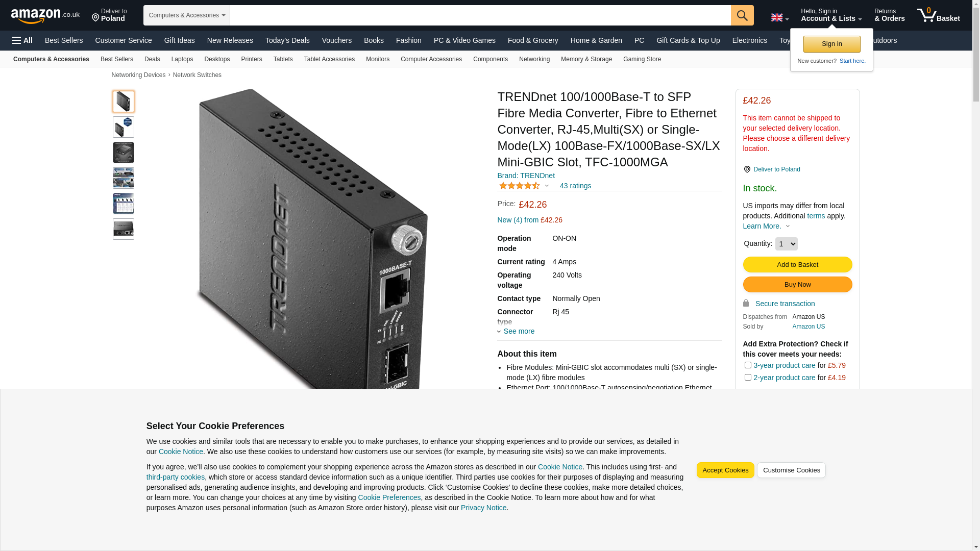Select the second product thumbnail
Image resolution: width=980 pixels, height=551 pixels.
pyautogui.click(x=123, y=127)
